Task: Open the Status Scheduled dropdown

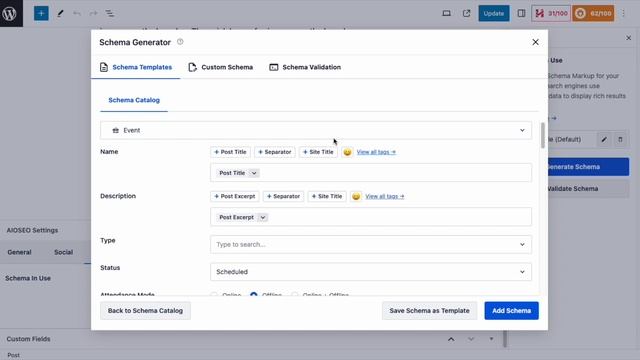Action: 371,272
